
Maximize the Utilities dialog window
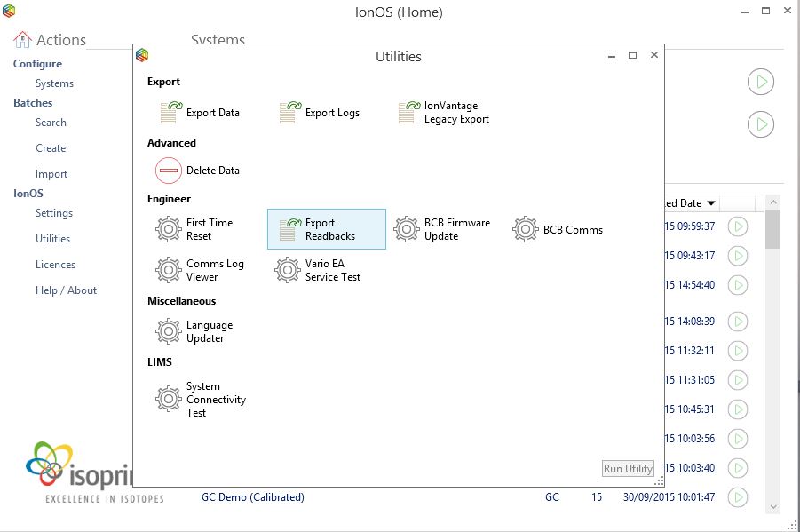[x=632, y=55]
